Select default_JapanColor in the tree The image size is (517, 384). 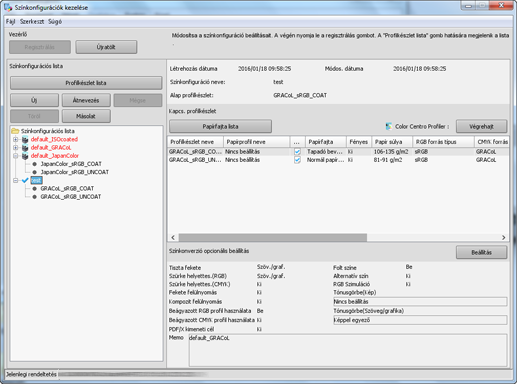pos(55,156)
